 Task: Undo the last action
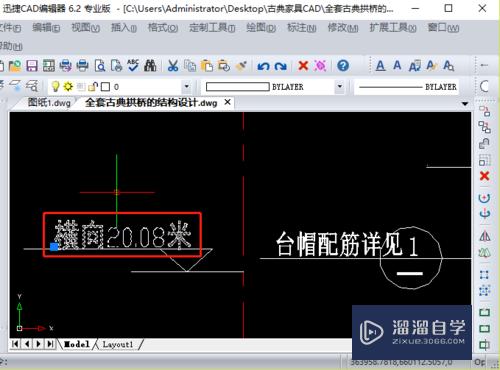263,66
